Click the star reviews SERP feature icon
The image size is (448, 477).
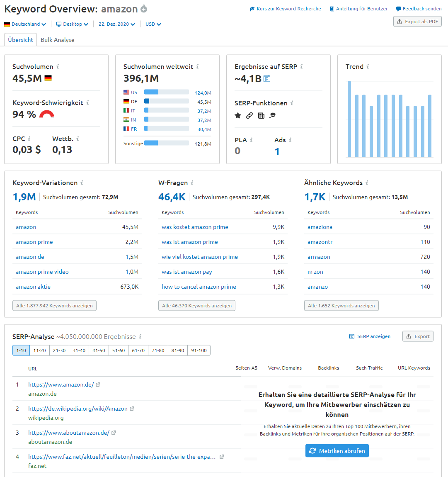(x=238, y=115)
